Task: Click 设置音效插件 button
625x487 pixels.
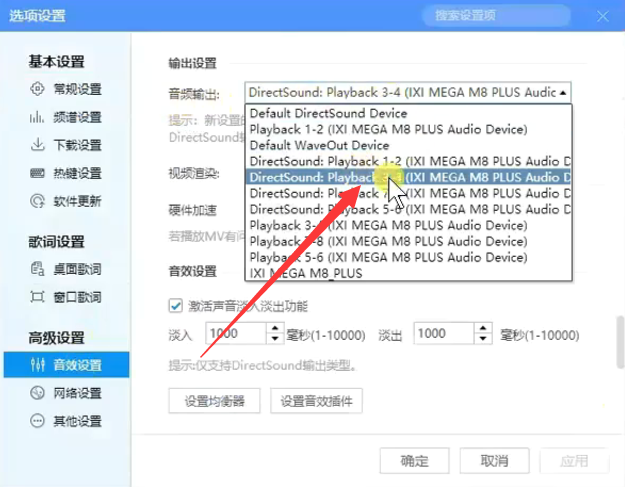Action: tap(316, 401)
